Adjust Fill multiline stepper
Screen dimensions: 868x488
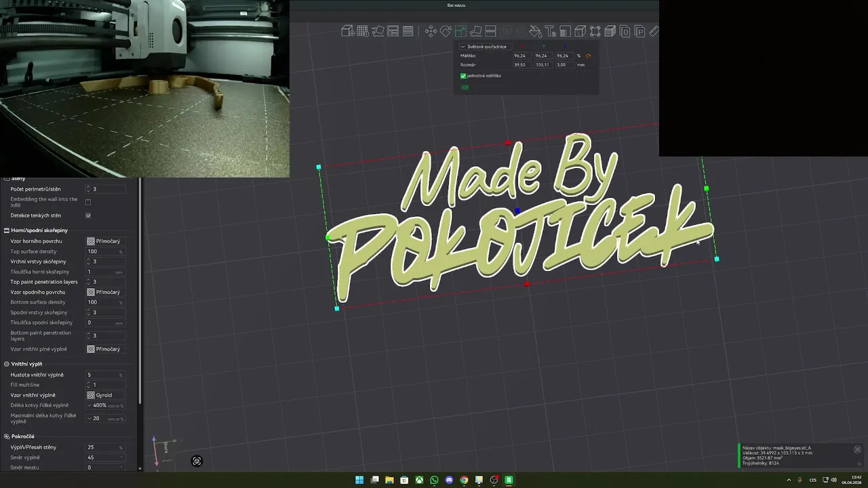pyautogui.click(x=88, y=385)
